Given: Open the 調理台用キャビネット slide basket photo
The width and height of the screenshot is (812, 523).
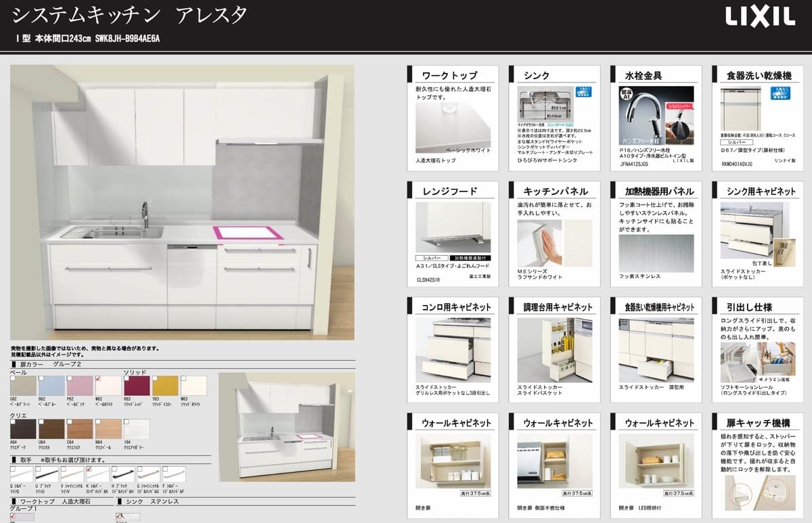Looking at the screenshot, I should pos(555,349).
